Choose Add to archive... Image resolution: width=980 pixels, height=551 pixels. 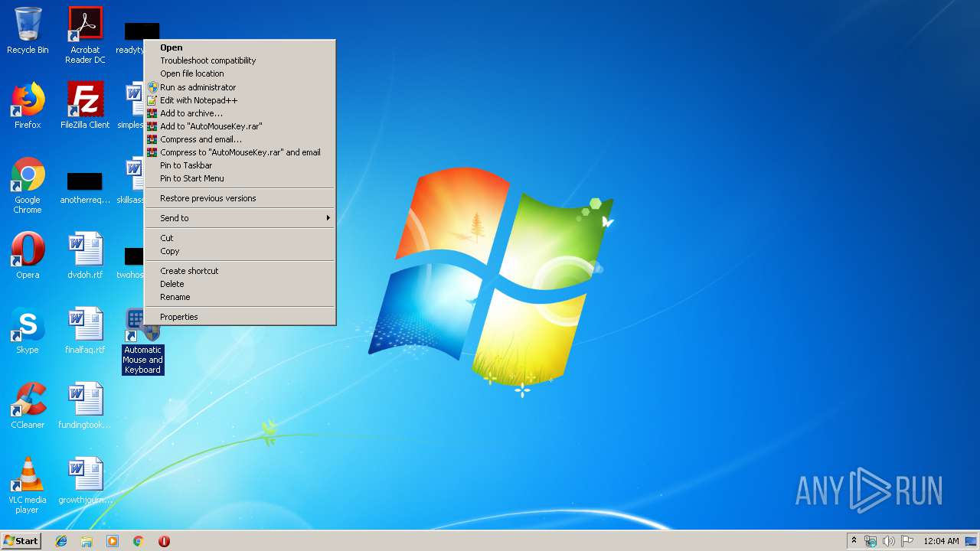click(x=240, y=113)
